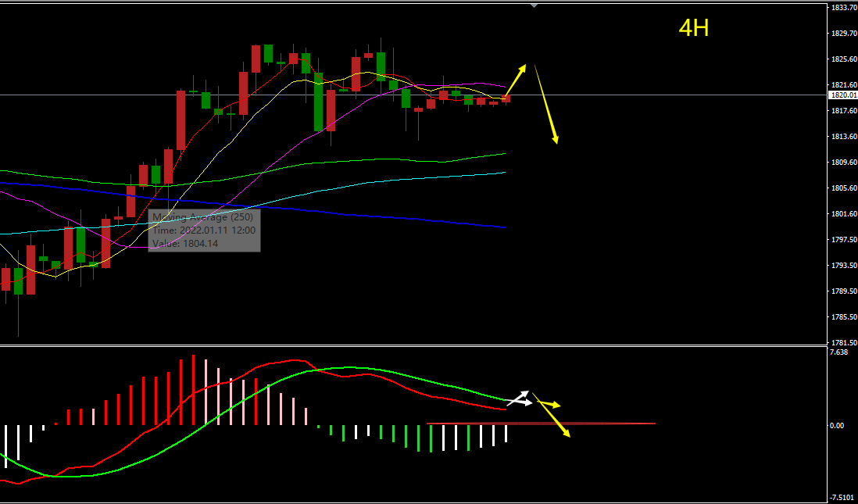Viewport: 858px width, 504px height.
Task: Click the current price label 1820.01
Action: coord(843,95)
